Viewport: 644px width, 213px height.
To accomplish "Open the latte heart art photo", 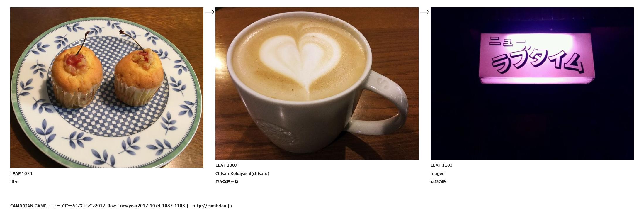I will 317,83.
